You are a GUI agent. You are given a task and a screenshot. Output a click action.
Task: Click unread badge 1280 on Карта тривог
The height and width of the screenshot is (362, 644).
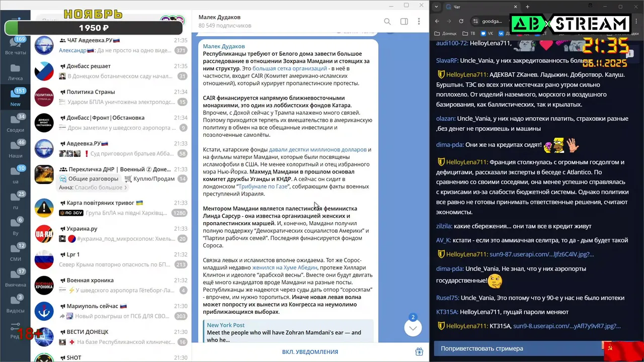180,213
